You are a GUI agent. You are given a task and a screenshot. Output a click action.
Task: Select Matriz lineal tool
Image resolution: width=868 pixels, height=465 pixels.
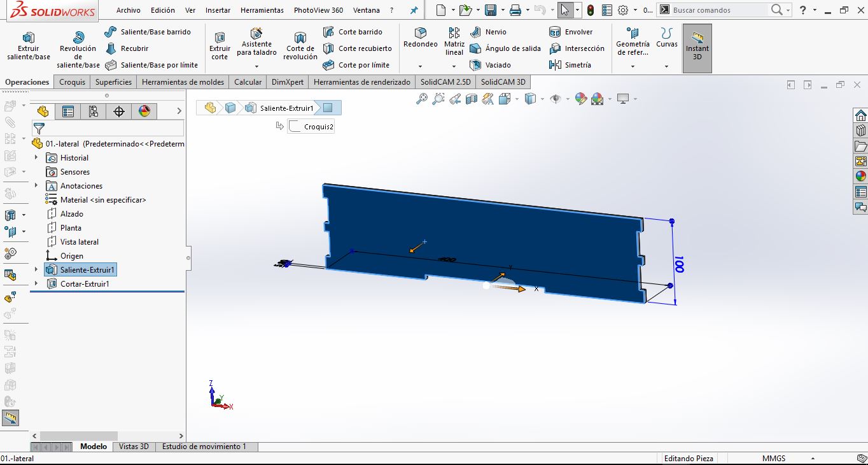[x=454, y=41]
